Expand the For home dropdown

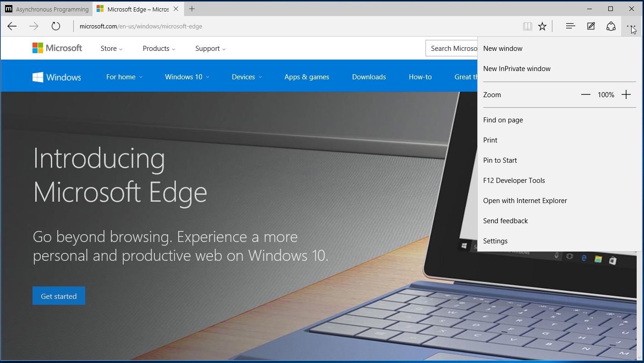tap(124, 77)
